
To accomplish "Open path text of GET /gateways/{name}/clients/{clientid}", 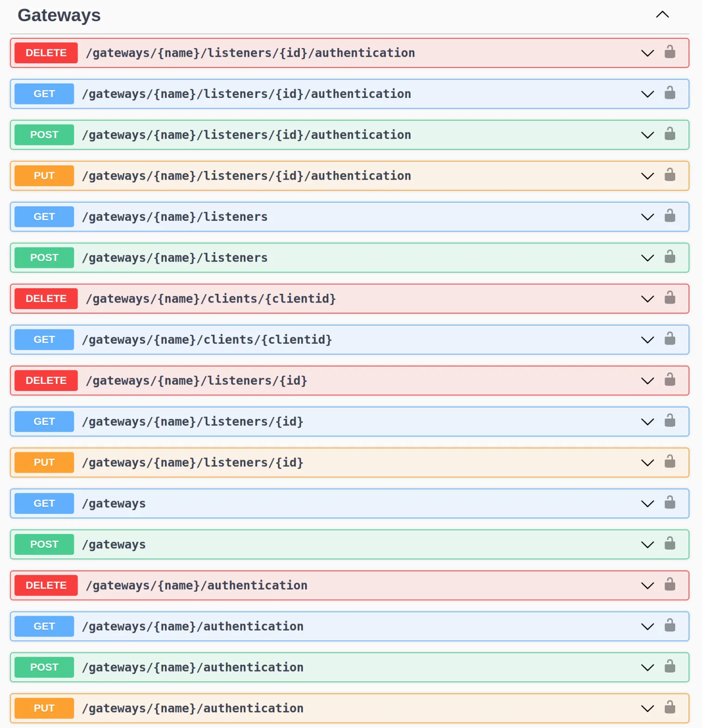I will point(207,340).
